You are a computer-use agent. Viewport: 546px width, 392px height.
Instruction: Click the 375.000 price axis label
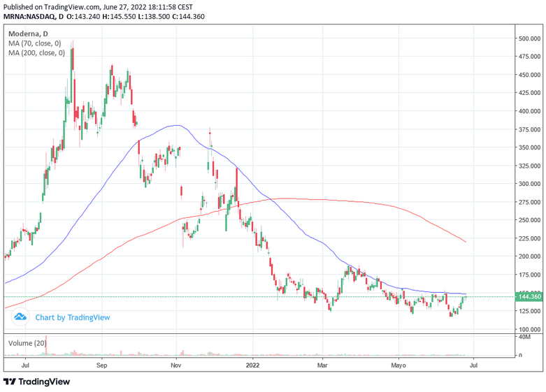pyautogui.click(x=530, y=129)
